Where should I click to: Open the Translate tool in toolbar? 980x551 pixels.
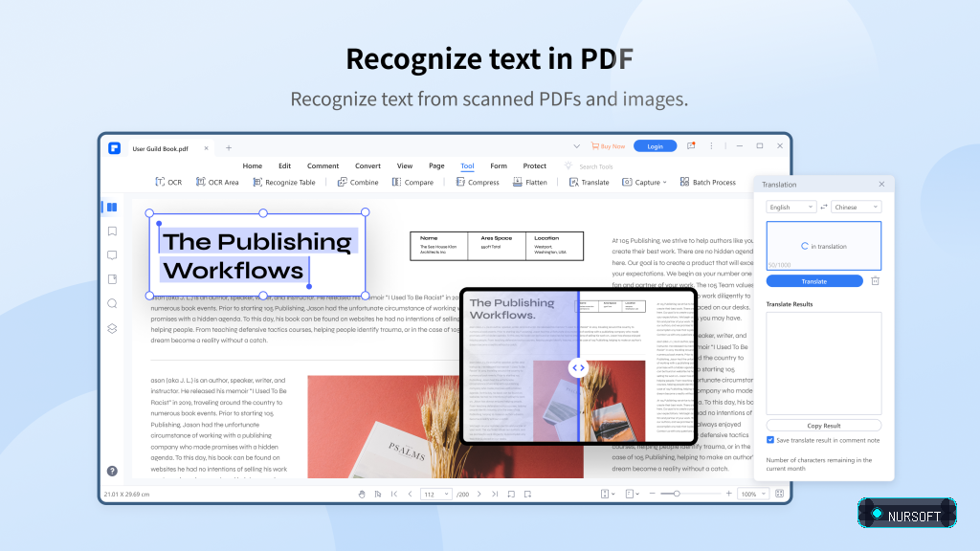pyautogui.click(x=589, y=182)
